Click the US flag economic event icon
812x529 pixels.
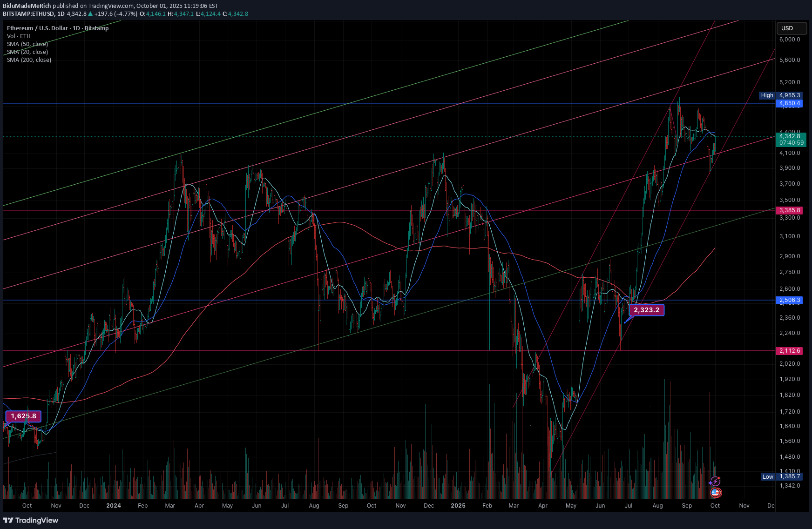[x=716, y=492]
